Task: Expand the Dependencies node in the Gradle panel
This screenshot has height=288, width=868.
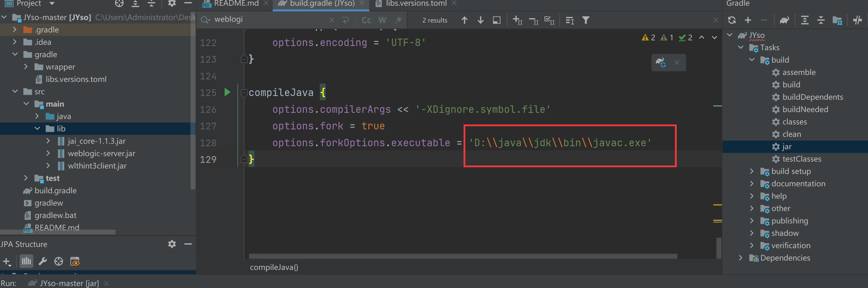Action: (741, 258)
